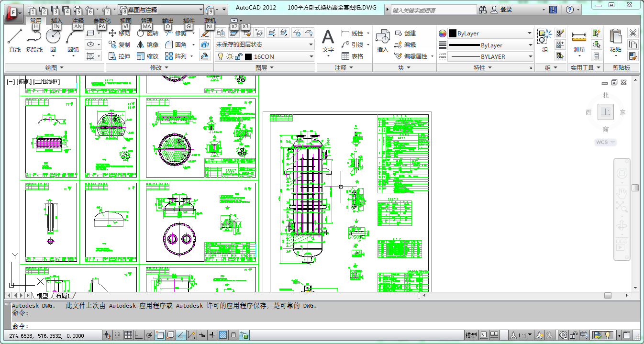Click the black 16CON layer color swatch

point(248,56)
